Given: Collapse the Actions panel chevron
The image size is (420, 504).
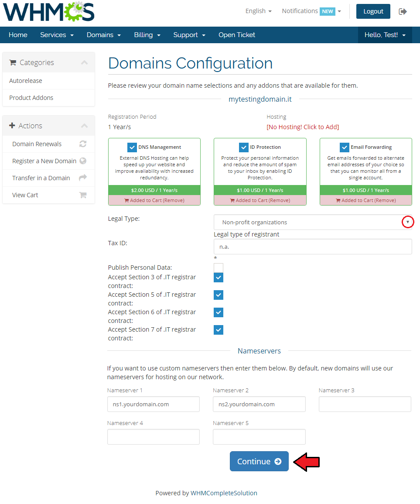Looking at the screenshot, I should pyautogui.click(x=84, y=125).
